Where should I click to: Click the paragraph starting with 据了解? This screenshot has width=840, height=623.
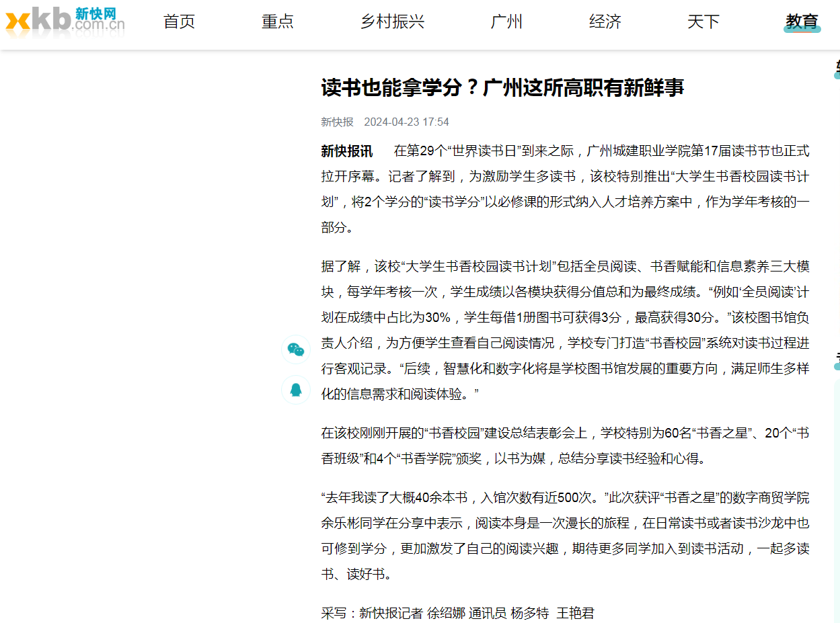click(565, 330)
